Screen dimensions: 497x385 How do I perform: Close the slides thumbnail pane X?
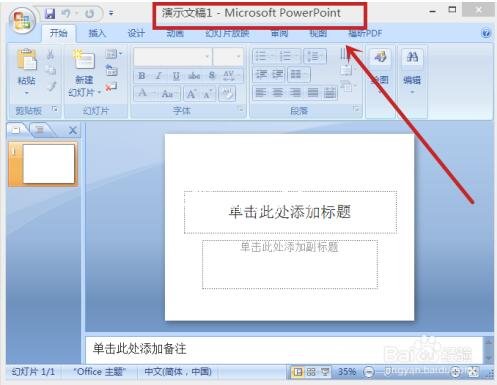point(73,130)
